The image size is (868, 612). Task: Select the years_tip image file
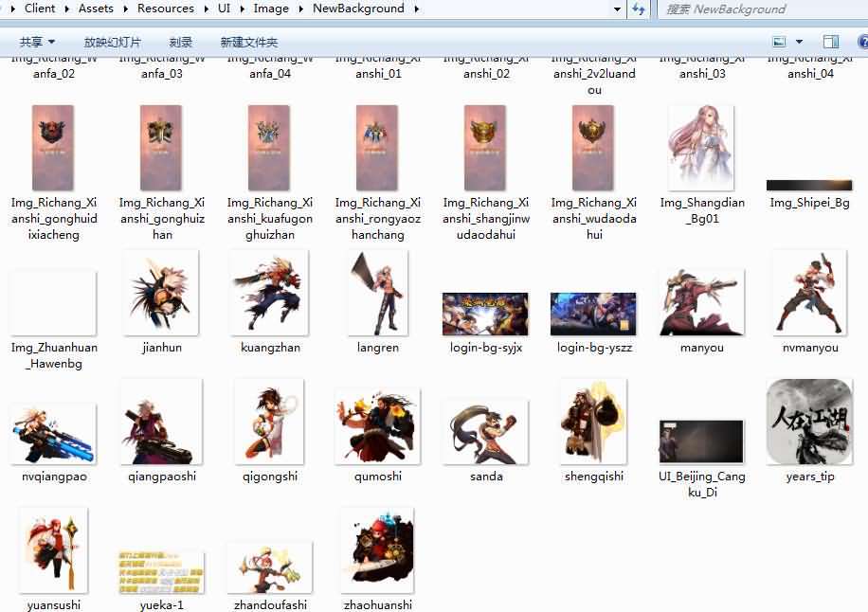810,422
